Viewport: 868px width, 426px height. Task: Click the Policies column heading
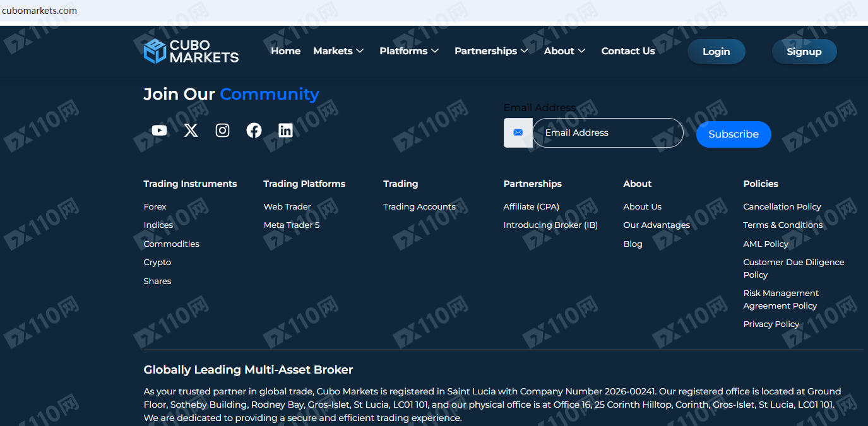(x=761, y=184)
